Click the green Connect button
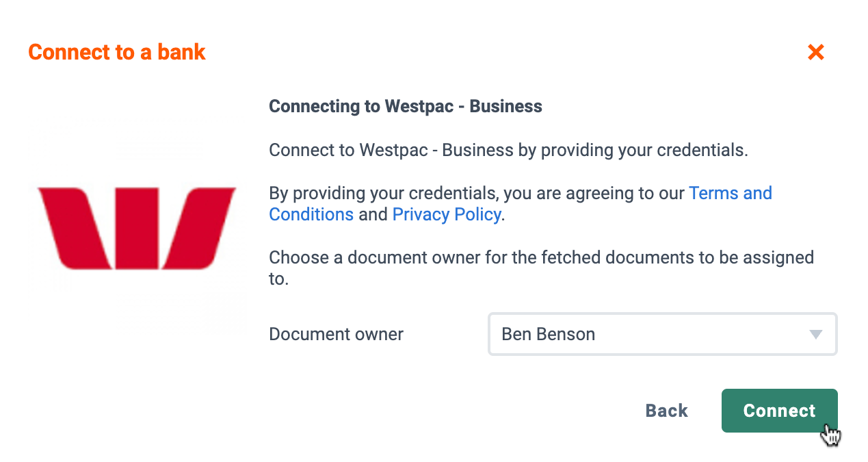The width and height of the screenshot is (868, 462). click(x=779, y=411)
